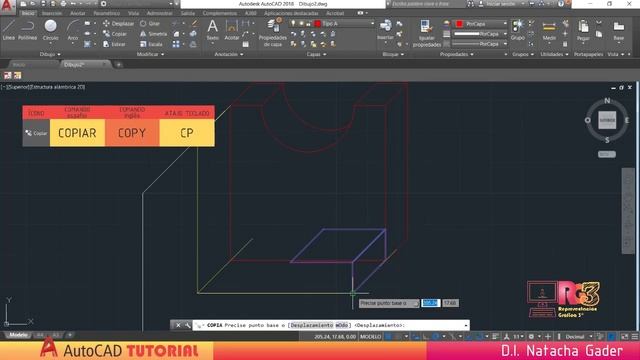
Task: Open the annotation scale 1:1 dropdown
Action: click(519, 337)
